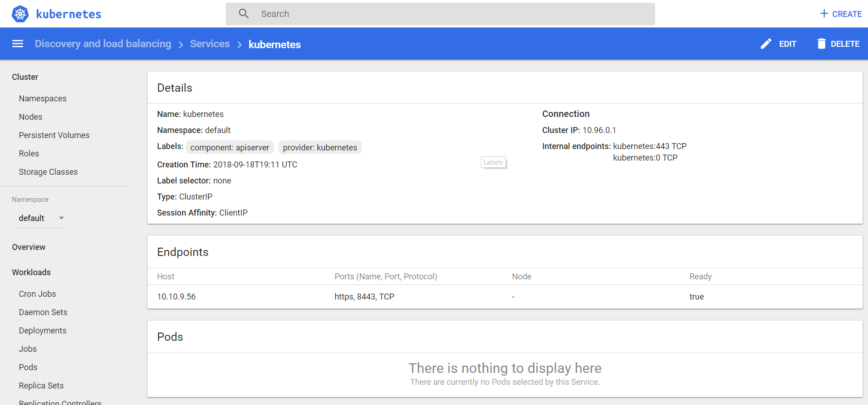Image resolution: width=868 pixels, height=405 pixels.
Task: Click the kubernetes:443 TCP internal endpoint
Action: pos(650,146)
